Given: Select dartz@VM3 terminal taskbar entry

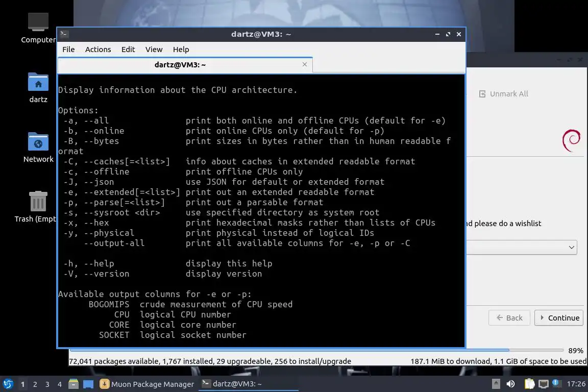Looking at the screenshot, I should point(248,384).
